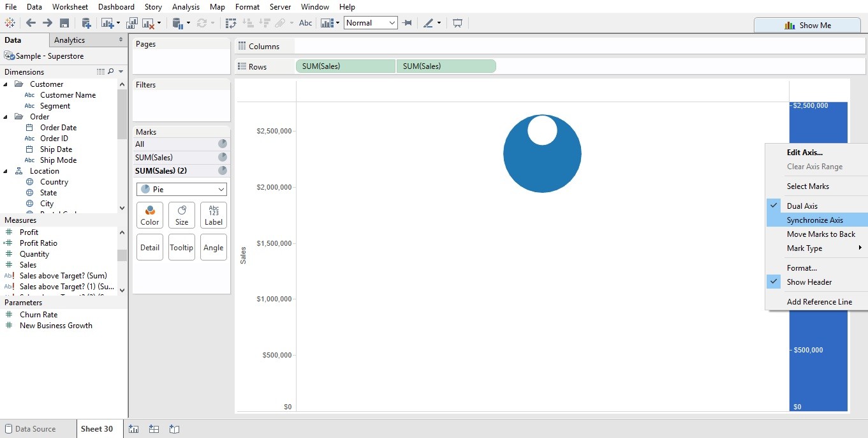Click the Swap rows and columns icon
The height and width of the screenshot is (438, 868).
[x=231, y=23]
